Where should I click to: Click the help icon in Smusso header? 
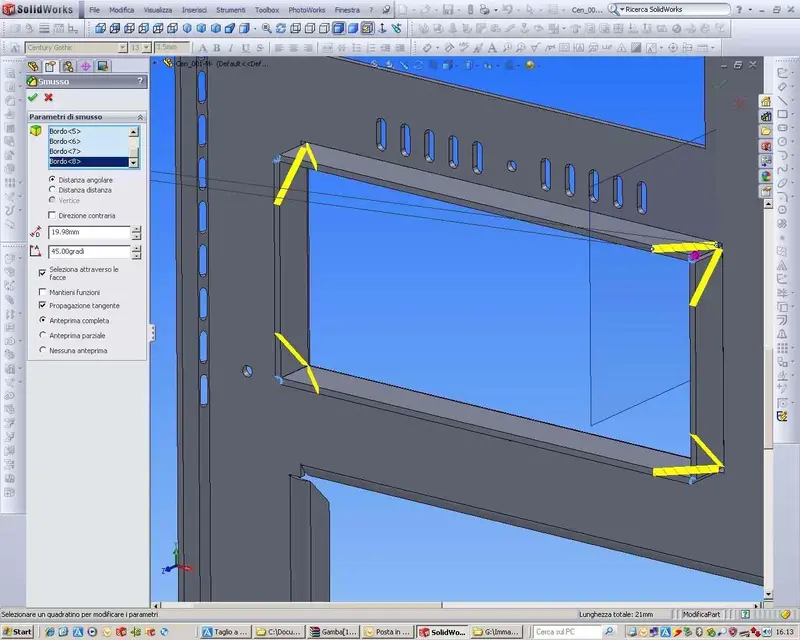pyautogui.click(x=140, y=81)
